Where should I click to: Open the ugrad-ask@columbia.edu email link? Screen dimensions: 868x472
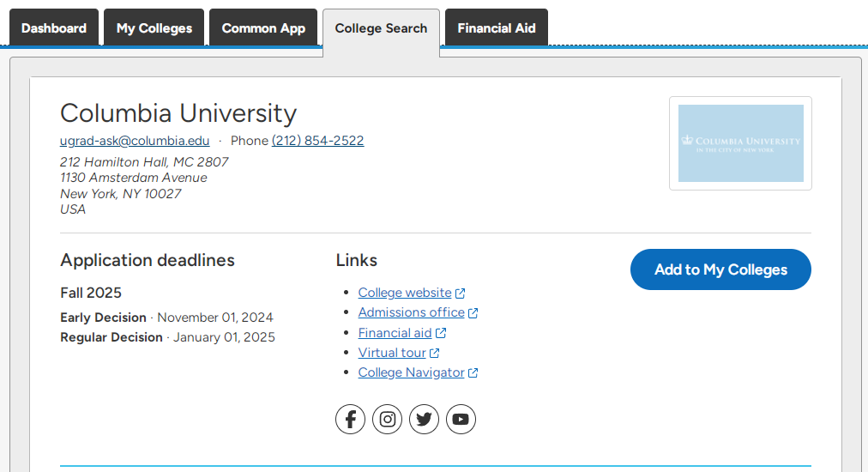click(x=135, y=141)
